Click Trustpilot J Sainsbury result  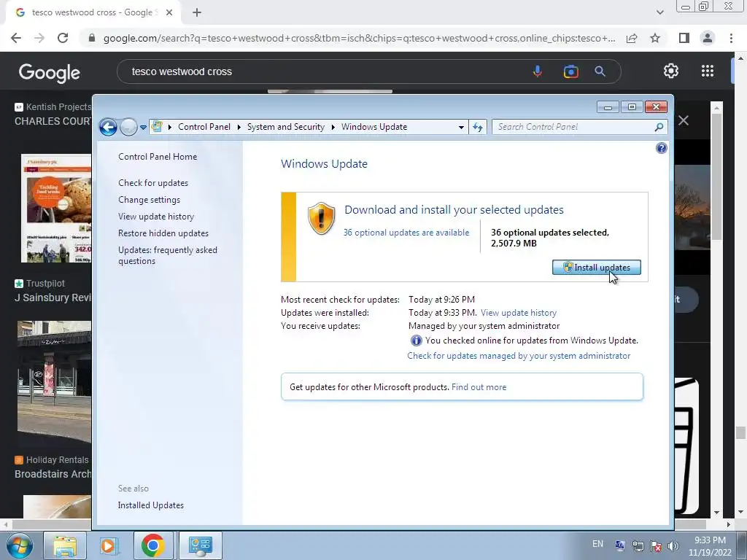click(x=53, y=291)
